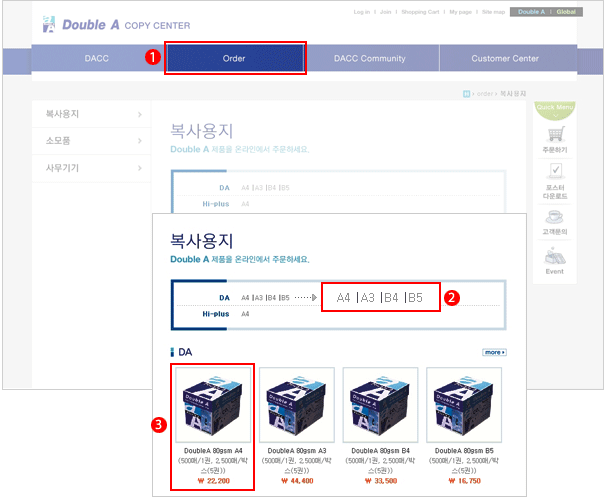Click the Double A Copy Center logo

pos(116,25)
